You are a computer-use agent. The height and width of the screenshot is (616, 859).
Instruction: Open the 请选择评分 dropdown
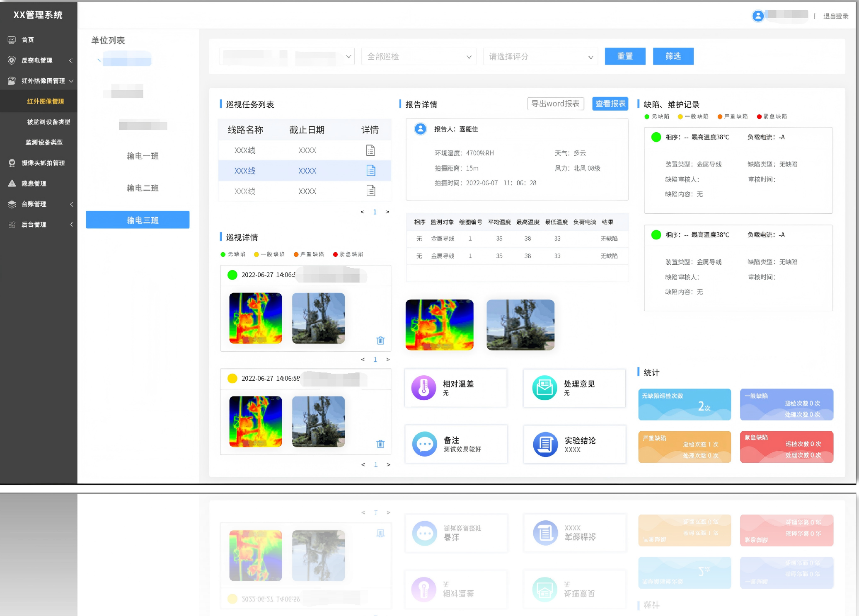point(540,56)
